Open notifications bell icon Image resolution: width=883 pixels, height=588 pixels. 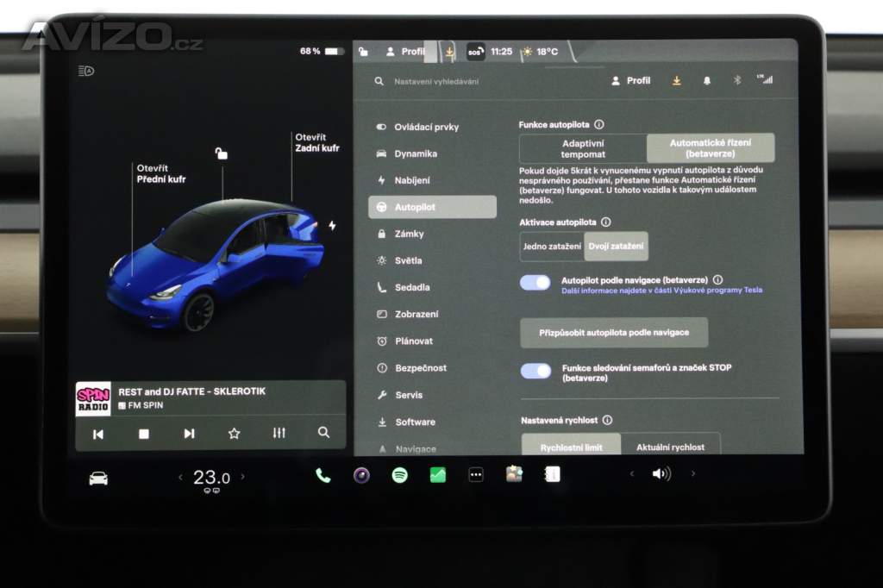click(x=707, y=80)
